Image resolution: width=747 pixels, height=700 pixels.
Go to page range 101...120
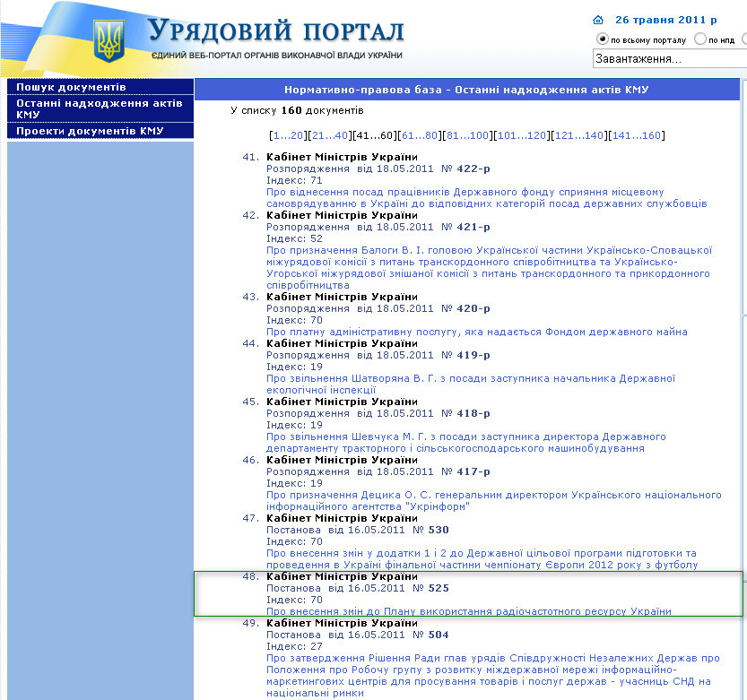click(x=522, y=135)
